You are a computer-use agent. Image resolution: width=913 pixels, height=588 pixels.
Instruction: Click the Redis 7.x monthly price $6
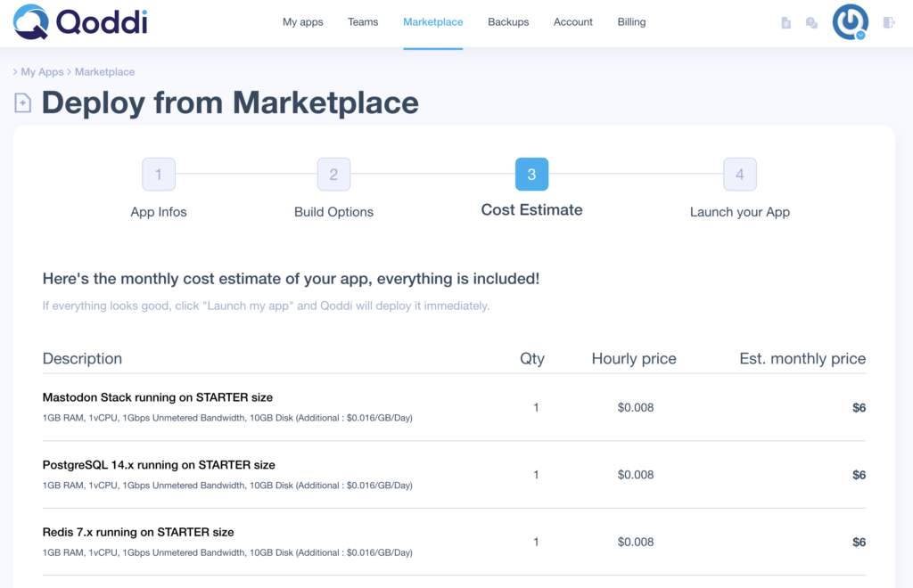click(859, 542)
